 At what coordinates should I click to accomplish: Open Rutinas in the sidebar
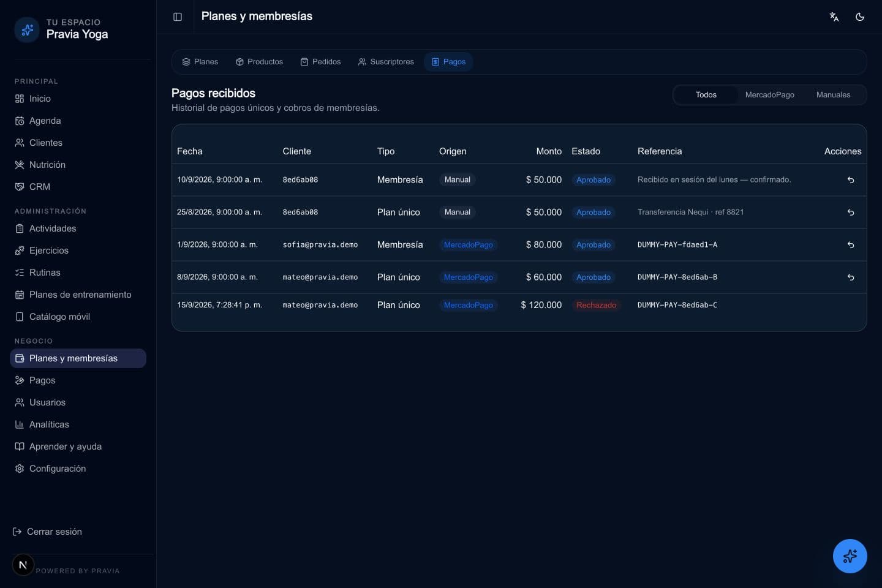click(x=78, y=273)
